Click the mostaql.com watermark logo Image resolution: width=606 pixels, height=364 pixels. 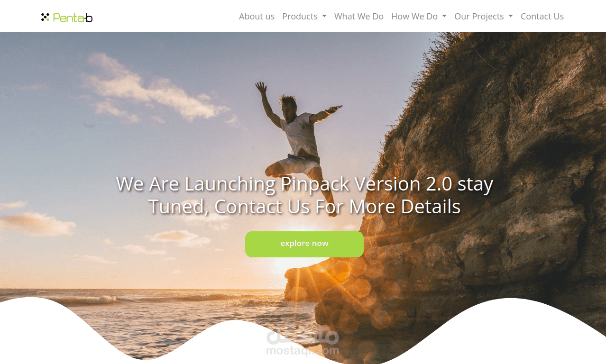(303, 343)
